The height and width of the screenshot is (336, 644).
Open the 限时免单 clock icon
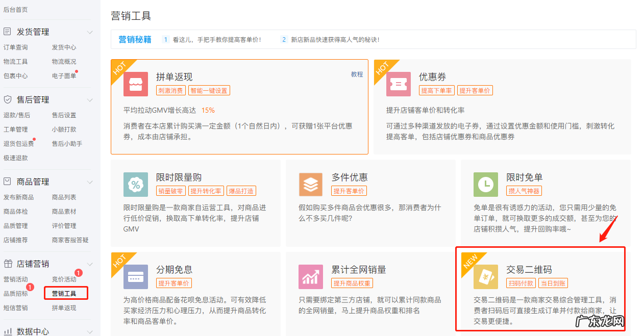pyautogui.click(x=485, y=184)
